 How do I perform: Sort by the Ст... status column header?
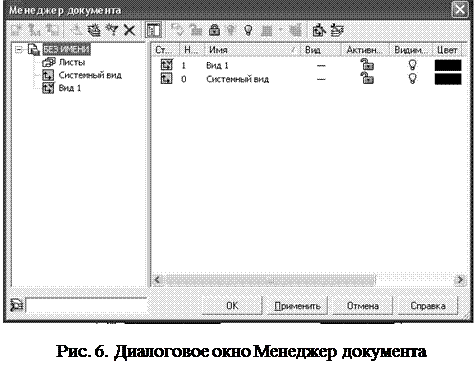click(x=165, y=50)
